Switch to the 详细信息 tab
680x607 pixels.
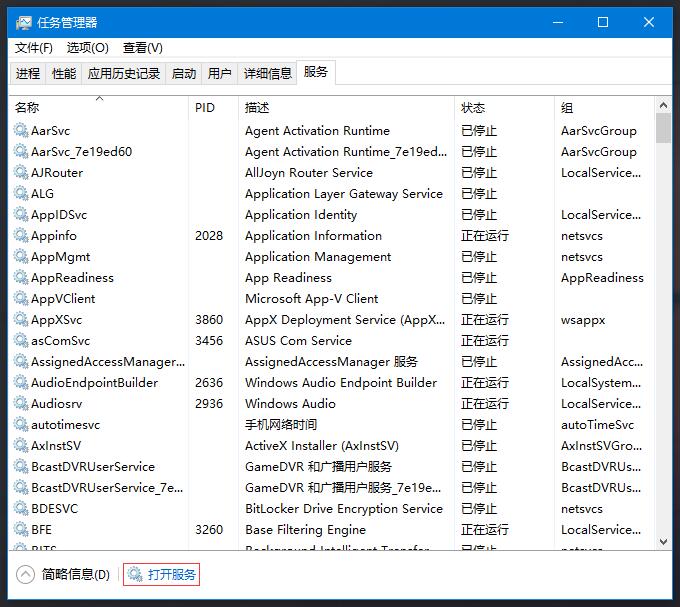coord(268,74)
